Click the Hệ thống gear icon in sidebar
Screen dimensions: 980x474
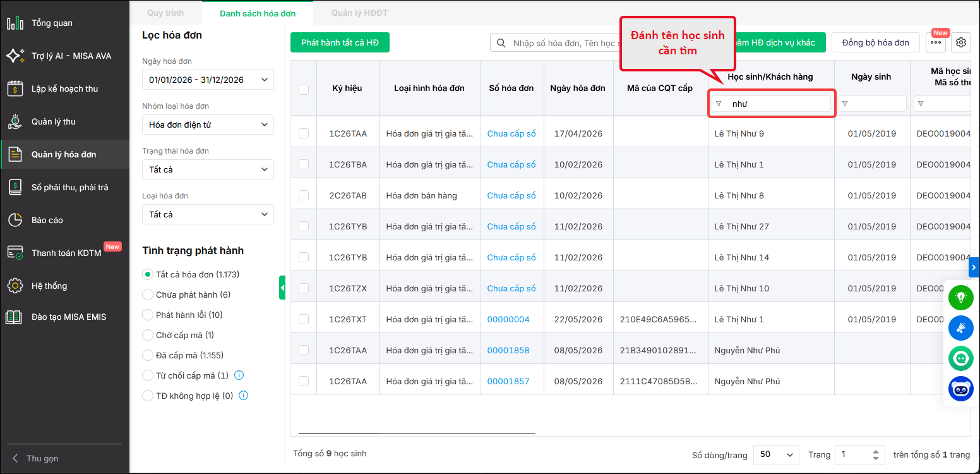coord(15,286)
